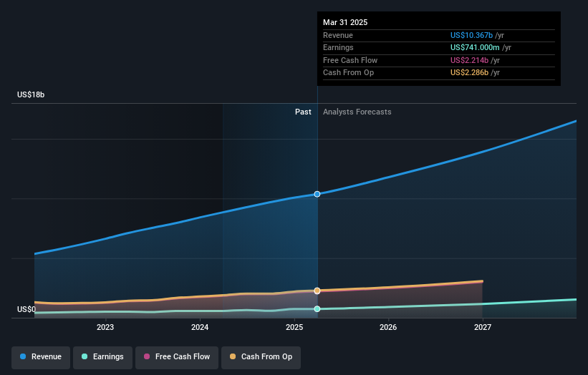Image resolution: width=588 pixels, height=375 pixels.
Task: Click the Earnings teal data point marker
Action: pyautogui.click(x=317, y=309)
